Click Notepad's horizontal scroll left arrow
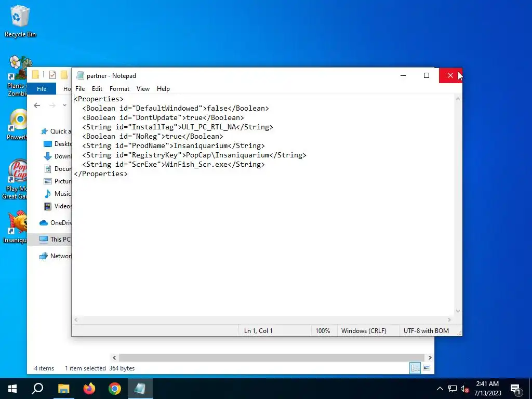 pyautogui.click(x=76, y=320)
